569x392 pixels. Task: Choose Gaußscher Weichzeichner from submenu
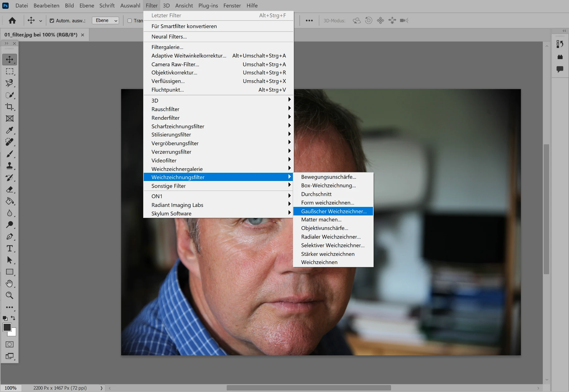pos(333,211)
